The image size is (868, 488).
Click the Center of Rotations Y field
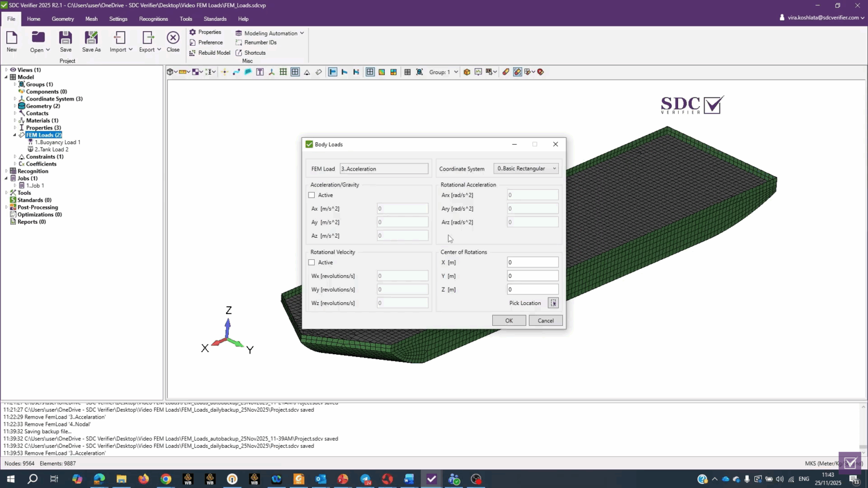(x=532, y=276)
